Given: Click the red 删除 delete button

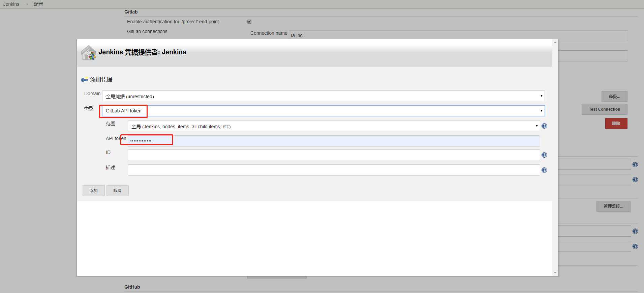Looking at the screenshot, I should (616, 124).
